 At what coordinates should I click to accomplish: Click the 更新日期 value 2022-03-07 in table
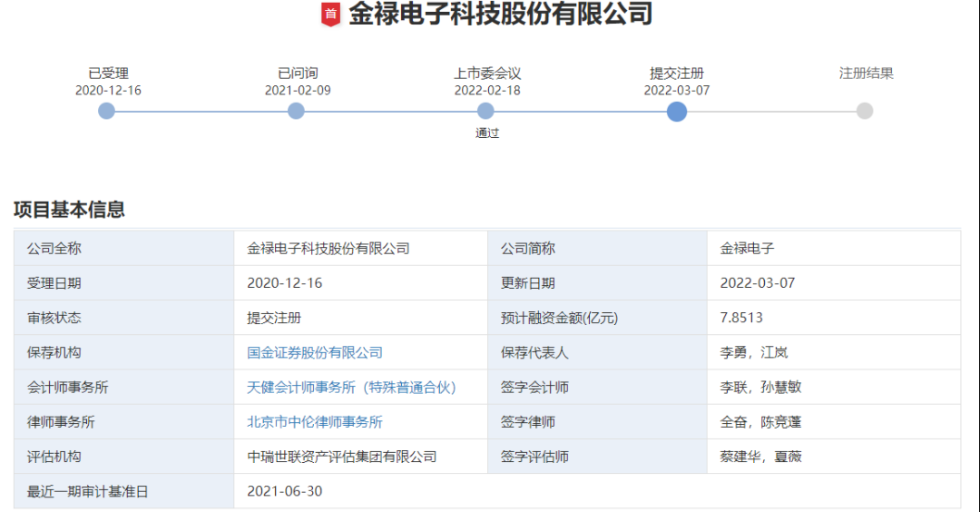tap(758, 283)
